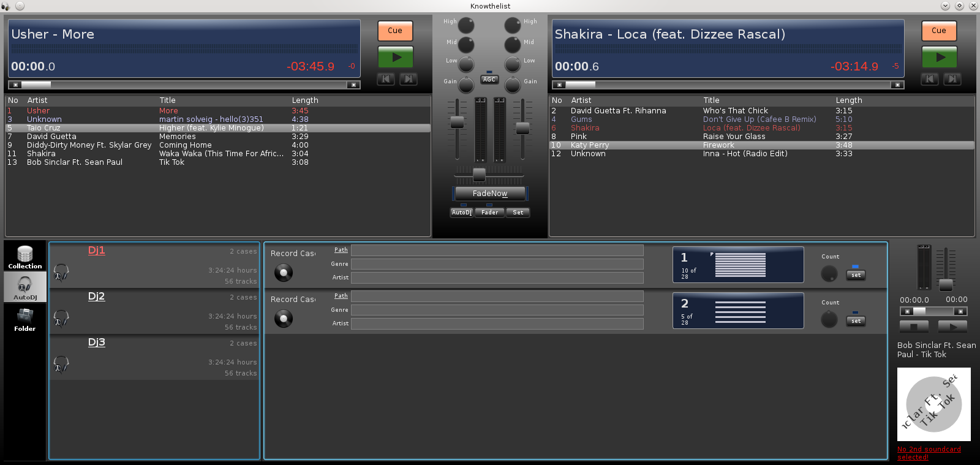Skip to next track on right deck
980x465 pixels.
[952, 79]
